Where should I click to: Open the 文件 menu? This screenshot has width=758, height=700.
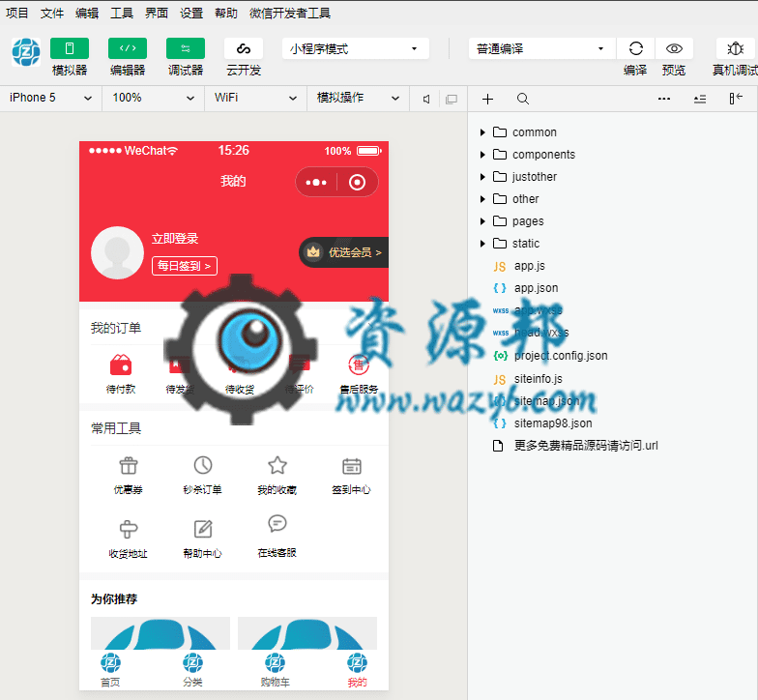(x=52, y=14)
